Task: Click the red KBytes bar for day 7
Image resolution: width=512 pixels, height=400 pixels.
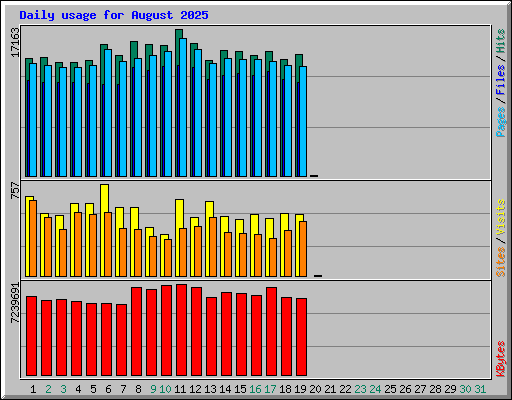Action: click(121, 340)
